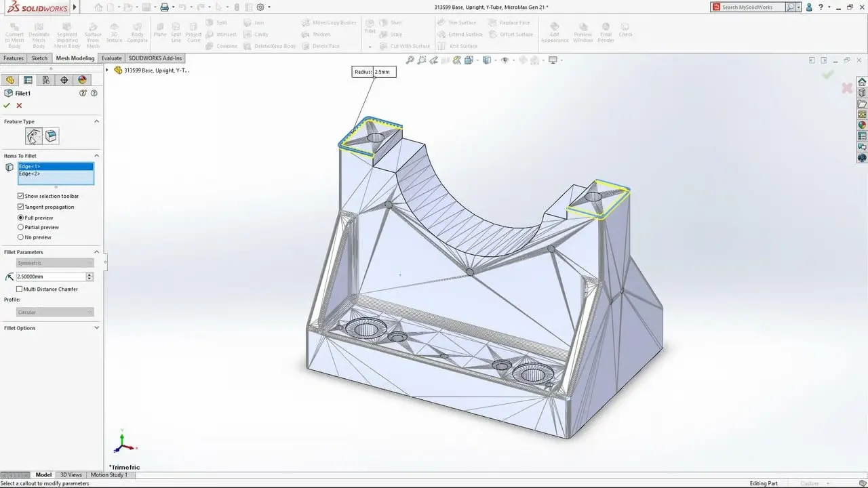Collapse the Feature Type section
Screen dimensions: 868x488
click(x=96, y=121)
